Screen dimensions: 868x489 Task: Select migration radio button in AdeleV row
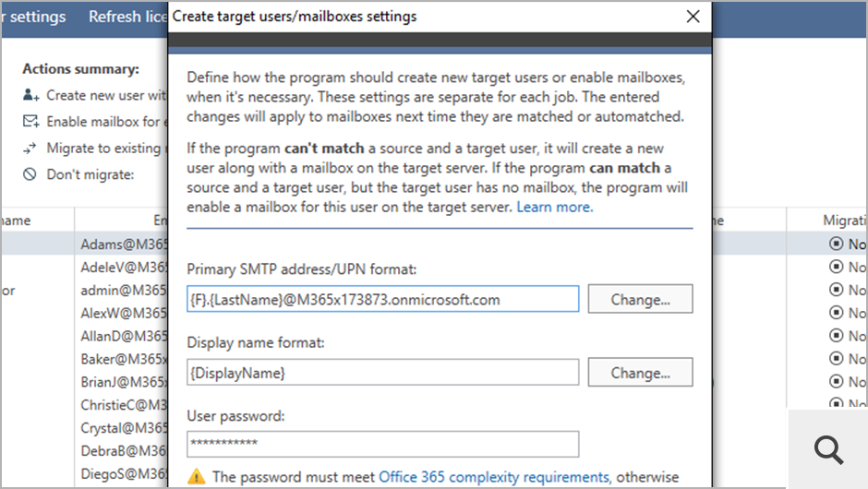[836, 267]
